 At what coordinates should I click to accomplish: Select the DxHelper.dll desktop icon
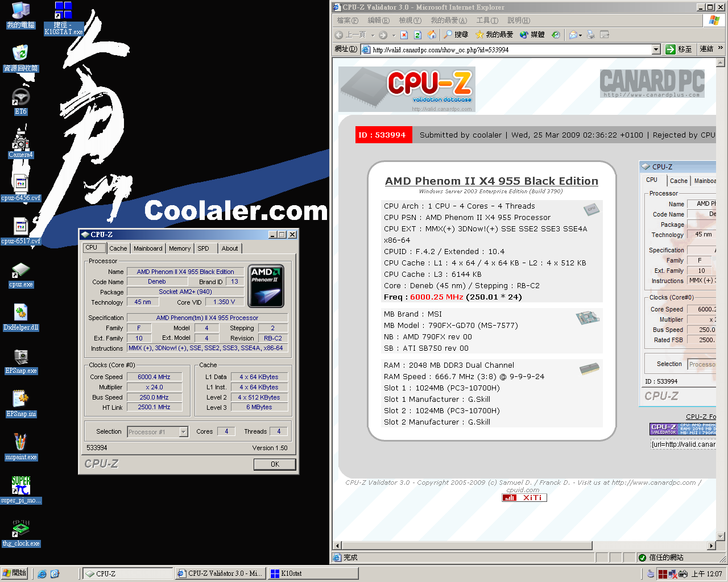point(21,317)
